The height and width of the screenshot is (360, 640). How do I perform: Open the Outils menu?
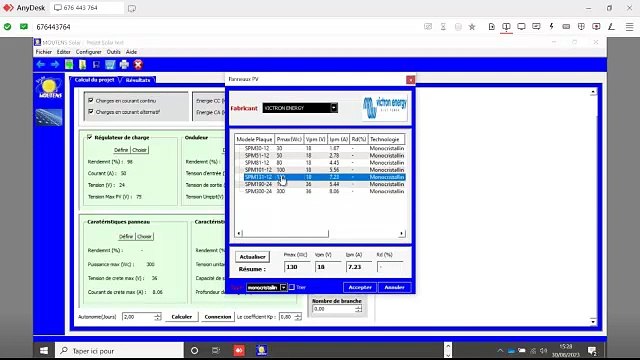coord(113,52)
